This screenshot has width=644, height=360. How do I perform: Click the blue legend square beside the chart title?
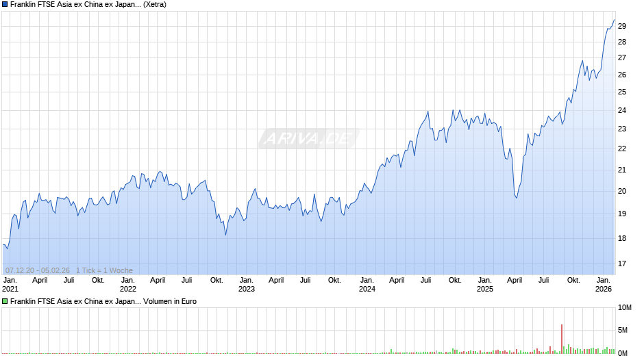point(5,5)
